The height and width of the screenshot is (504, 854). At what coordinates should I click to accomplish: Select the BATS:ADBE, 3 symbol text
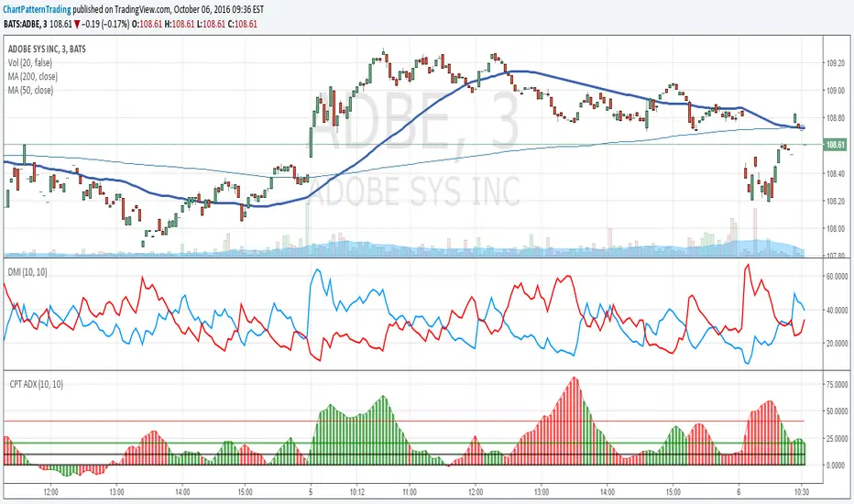[27, 24]
